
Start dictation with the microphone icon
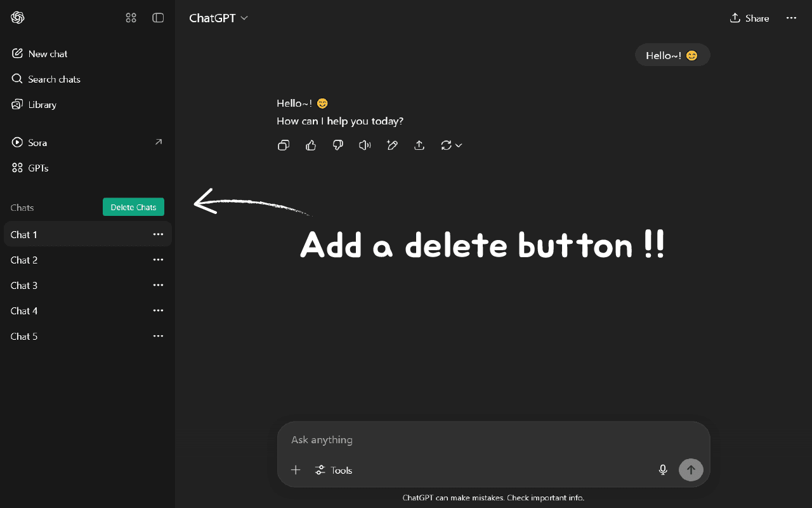point(663,470)
